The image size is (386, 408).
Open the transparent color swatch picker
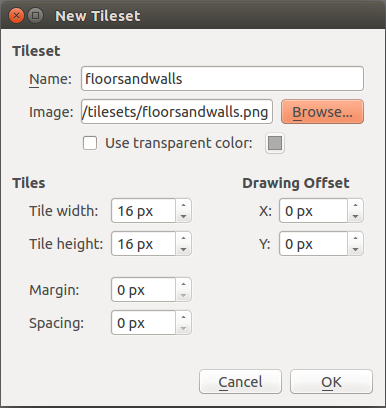tap(275, 143)
